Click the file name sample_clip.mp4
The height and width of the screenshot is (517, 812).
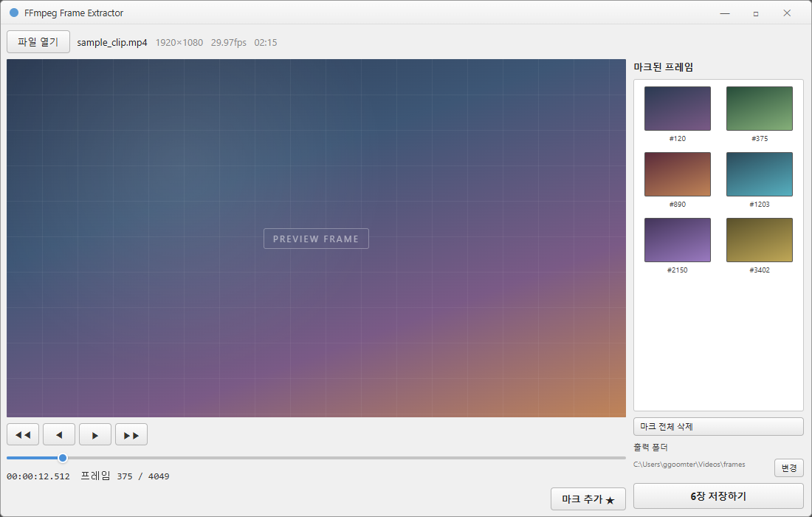[x=112, y=43]
